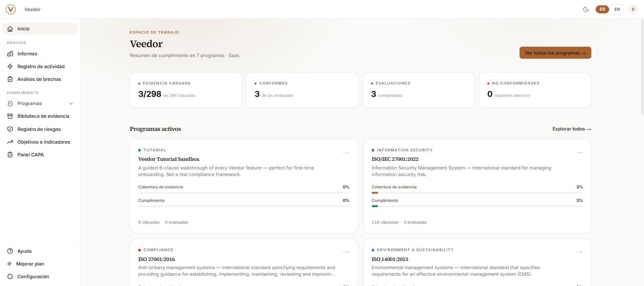This screenshot has width=644, height=286.
Task: Open Registro de riesgos
Action: (x=40, y=129)
